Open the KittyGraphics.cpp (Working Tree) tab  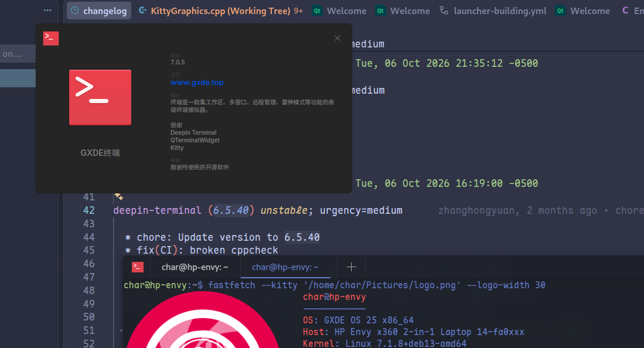pos(221,11)
